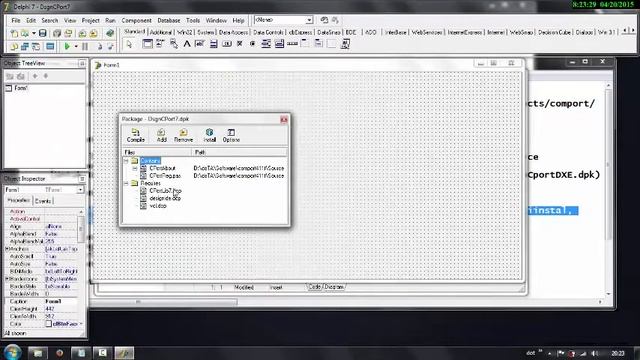Click the Save All toolbar icon

point(57,33)
